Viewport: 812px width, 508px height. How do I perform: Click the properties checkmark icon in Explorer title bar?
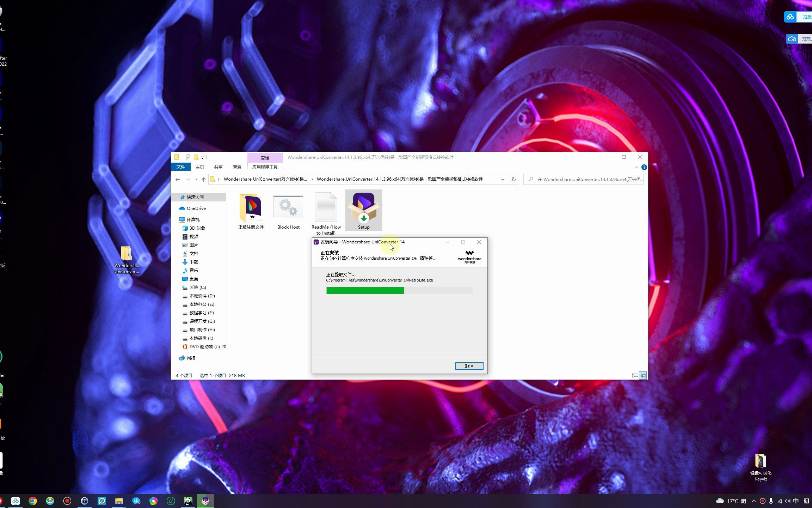coord(188,157)
